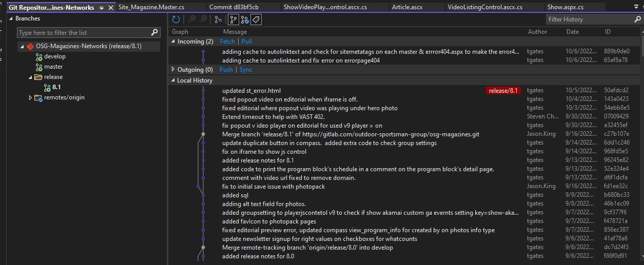Viewport: 644px width, 265px height.
Task: Click the remotes/origin folder icon
Action: coord(38,98)
